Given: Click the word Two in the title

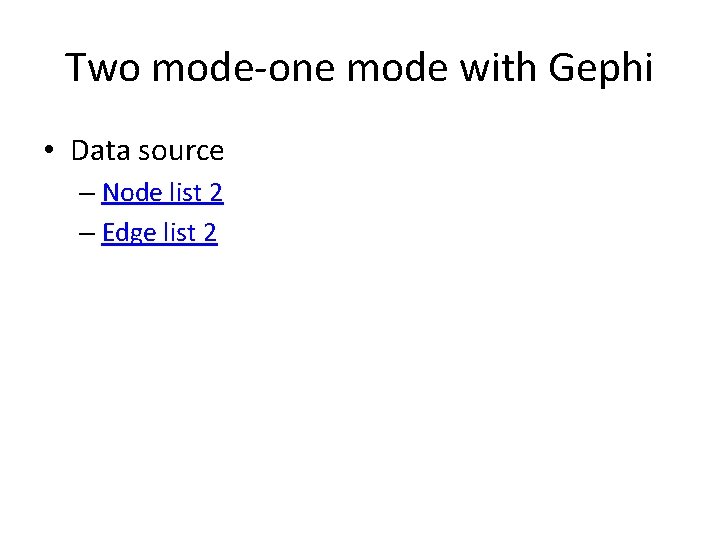Looking at the screenshot, I should [x=103, y=68].
